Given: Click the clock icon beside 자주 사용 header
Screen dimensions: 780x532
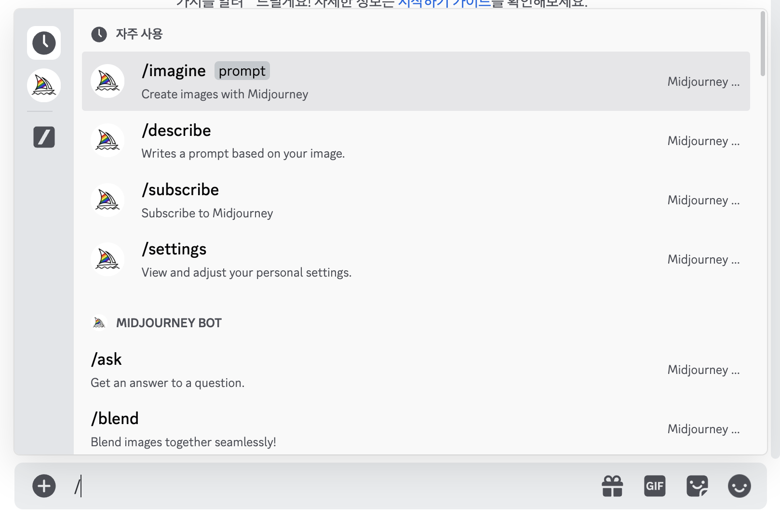Looking at the screenshot, I should (99, 34).
